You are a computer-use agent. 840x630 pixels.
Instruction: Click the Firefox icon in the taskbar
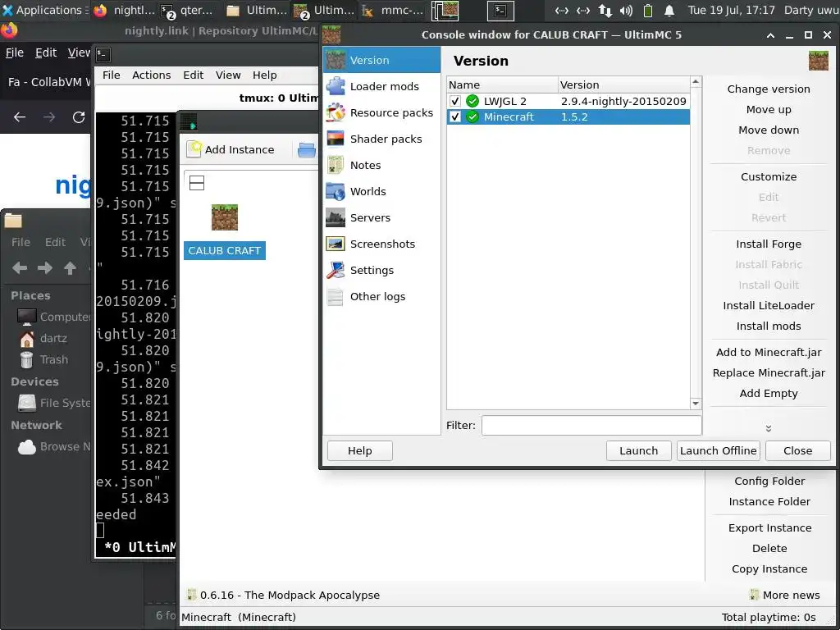pos(99,10)
